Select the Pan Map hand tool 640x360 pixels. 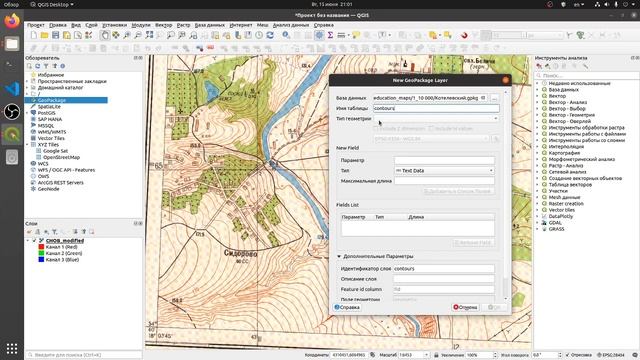tap(105, 36)
